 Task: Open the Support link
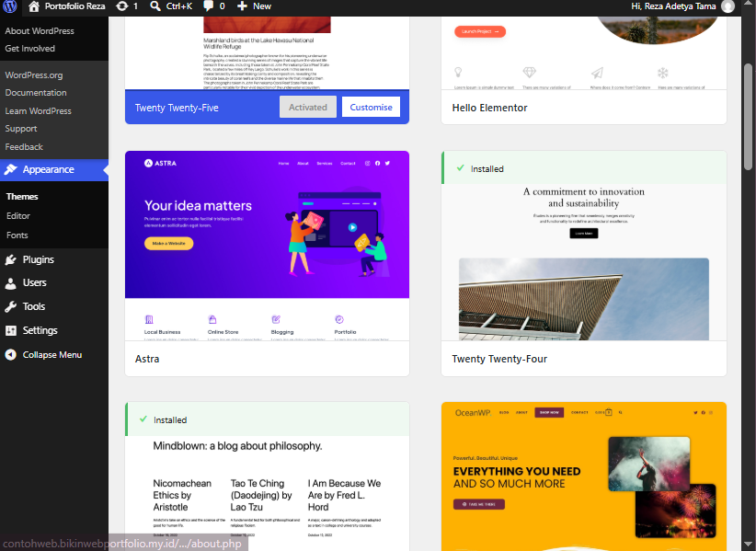pos(21,129)
